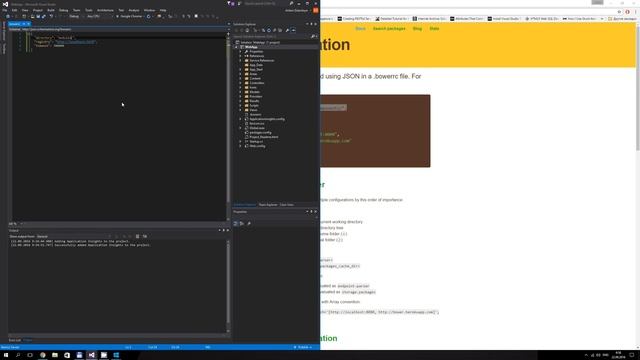
Task: Open Task View from taskbar
Action: point(30,355)
